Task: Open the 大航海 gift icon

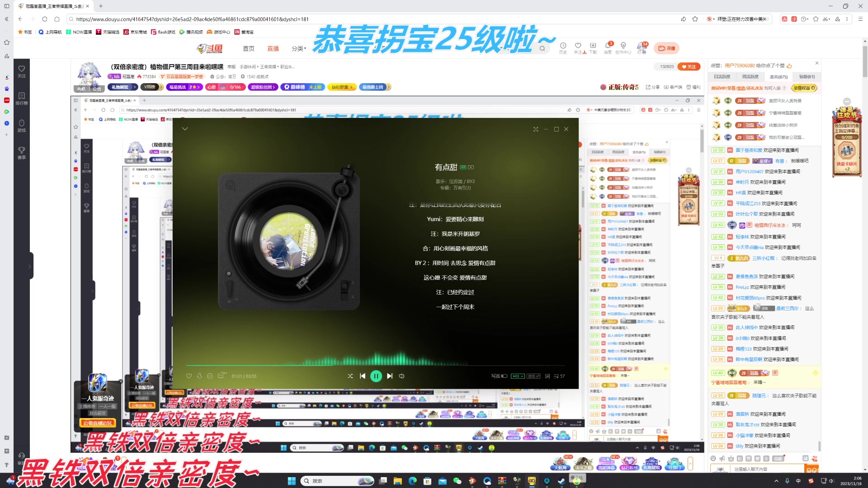Action: coord(560,463)
